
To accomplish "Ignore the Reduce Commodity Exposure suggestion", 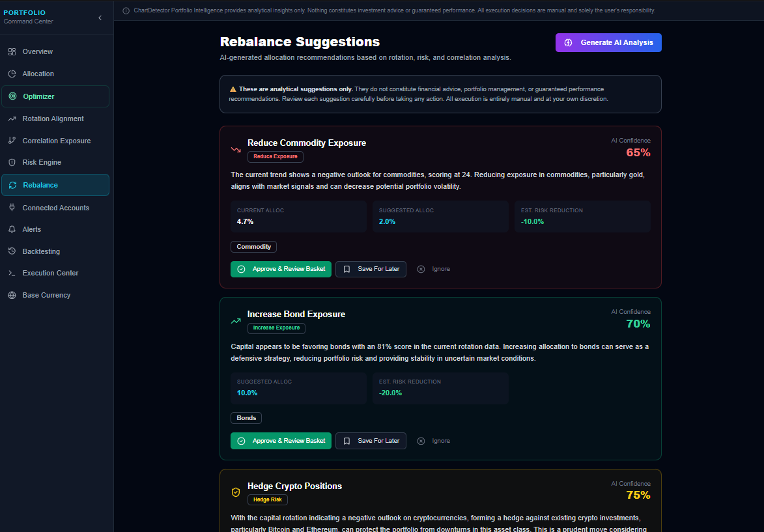I will coord(434,269).
